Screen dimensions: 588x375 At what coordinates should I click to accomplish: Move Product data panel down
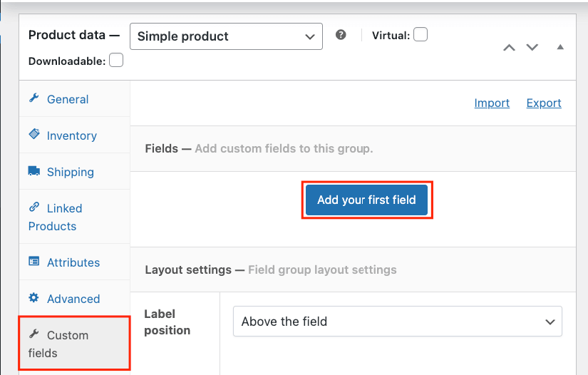(532, 48)
